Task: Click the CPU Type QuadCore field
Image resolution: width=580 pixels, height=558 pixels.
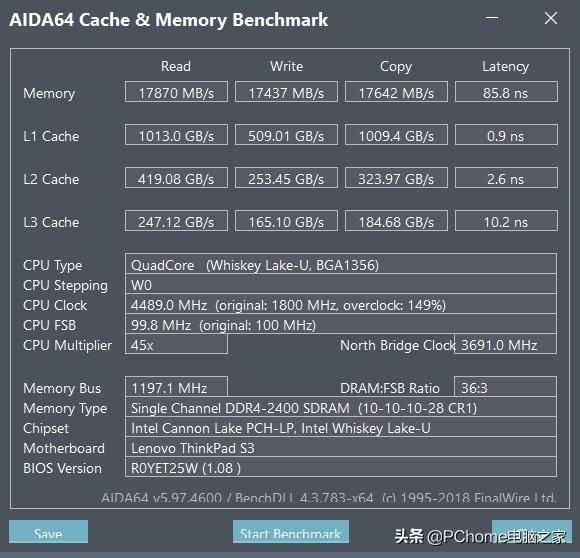Action: 341,264
